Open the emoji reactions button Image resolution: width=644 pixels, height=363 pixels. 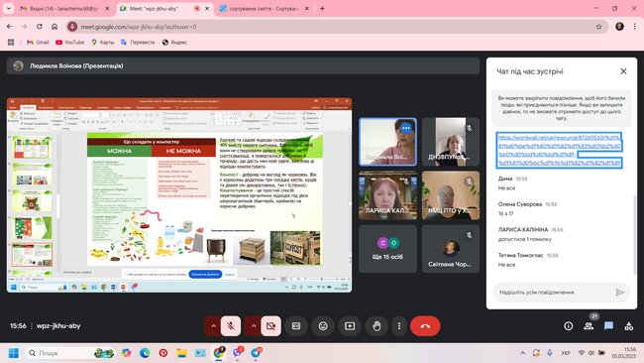(323, 326)
